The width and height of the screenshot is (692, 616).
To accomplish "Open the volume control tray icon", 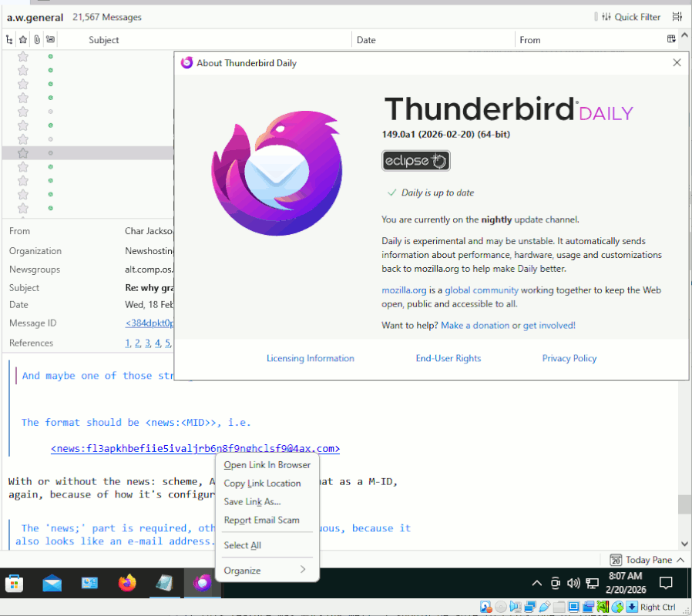I will [x=573, y=584].
